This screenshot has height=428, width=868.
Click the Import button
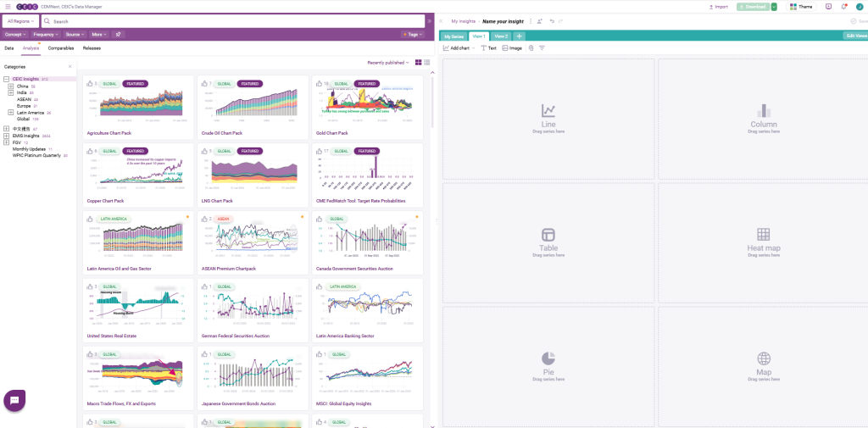pos(717,7)
